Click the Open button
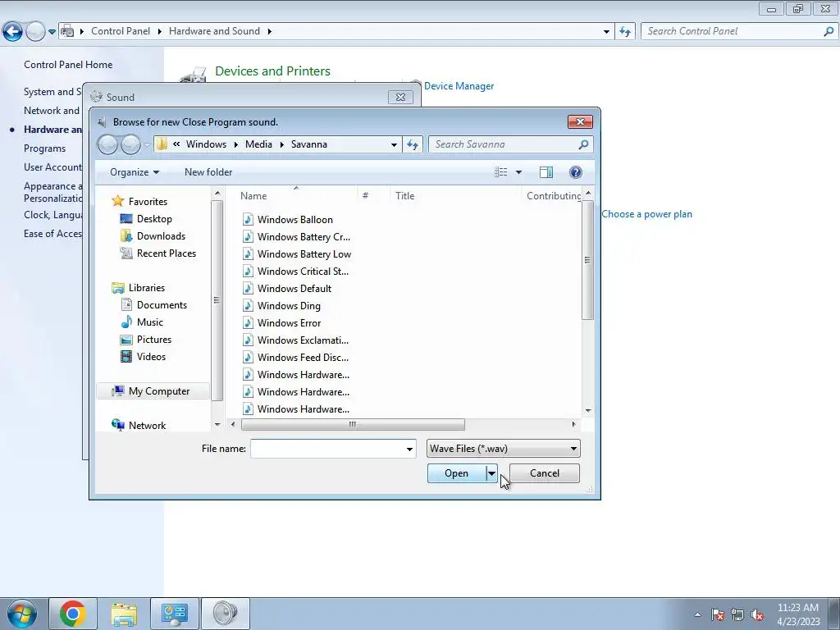 coord(456,473)
